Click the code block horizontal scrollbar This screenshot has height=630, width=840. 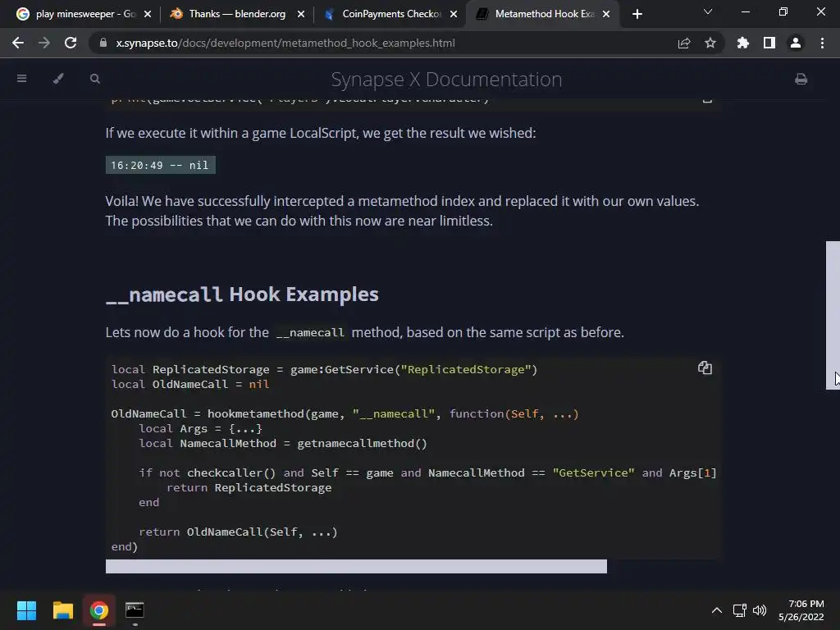pyautogui.click(x=356, y=566)
